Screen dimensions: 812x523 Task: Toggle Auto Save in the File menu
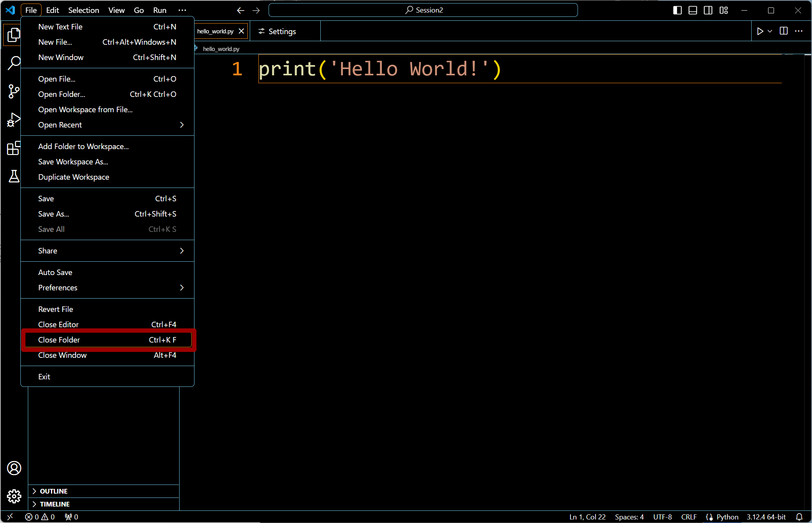pos(55,272)
